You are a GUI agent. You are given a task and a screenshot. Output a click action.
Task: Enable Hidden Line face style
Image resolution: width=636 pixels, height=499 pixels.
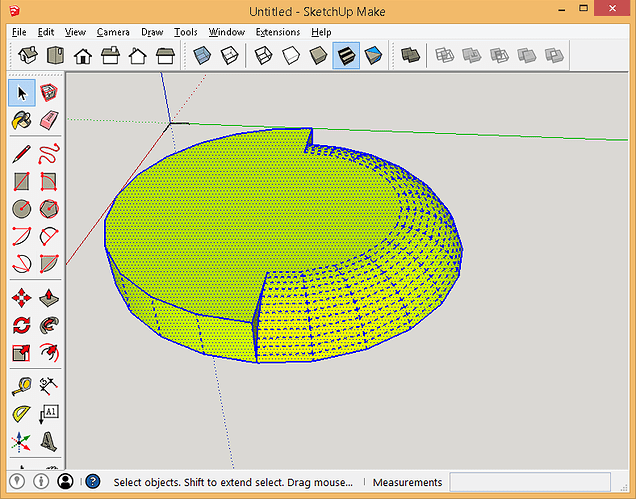click(291, 56)
